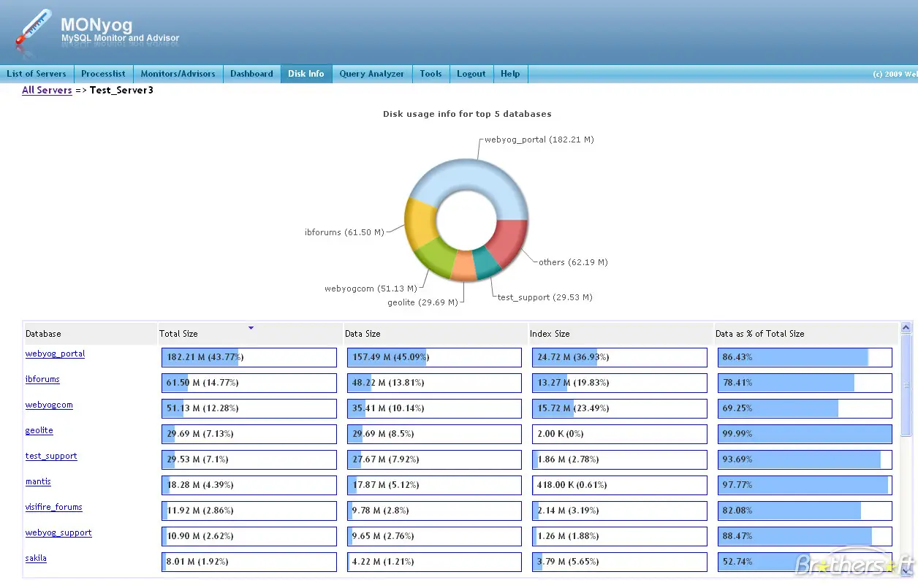The width and height of the screenshot is (918, 588).
Task: Click the table scrollbar down arrow
Action: pos(906,572)
